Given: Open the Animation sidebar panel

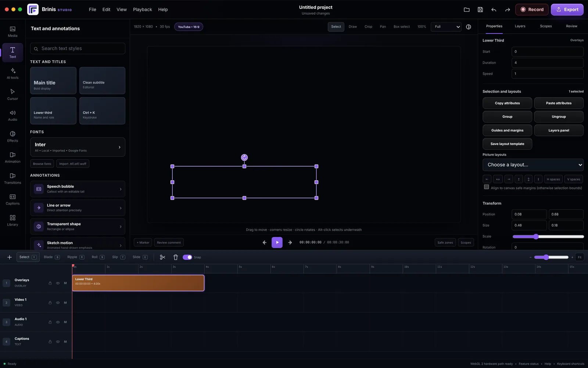Looking at the screenshot, I should pos(12,158).
